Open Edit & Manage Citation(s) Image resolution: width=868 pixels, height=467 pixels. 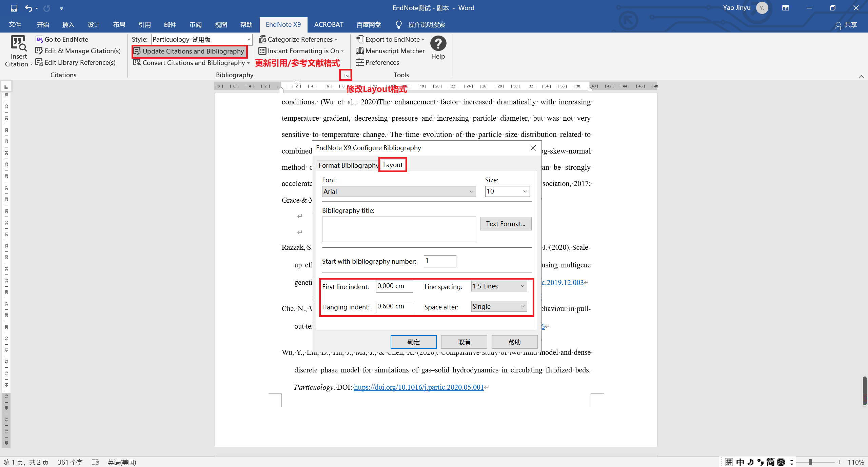(x=82, y=51)
